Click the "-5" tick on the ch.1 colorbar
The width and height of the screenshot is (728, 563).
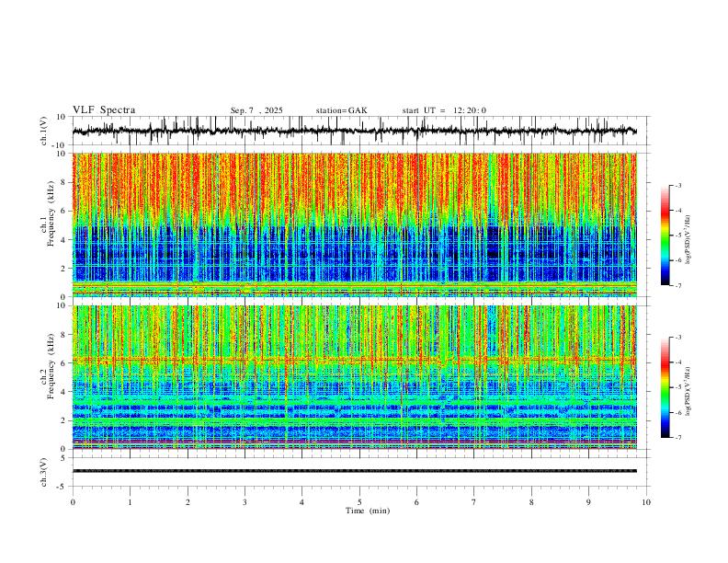677,236
